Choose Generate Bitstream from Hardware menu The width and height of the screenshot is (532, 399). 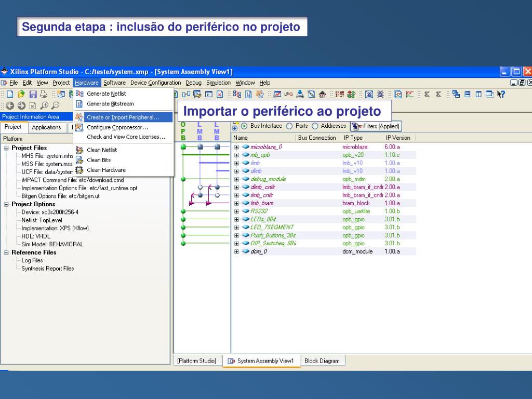[124, 104]
